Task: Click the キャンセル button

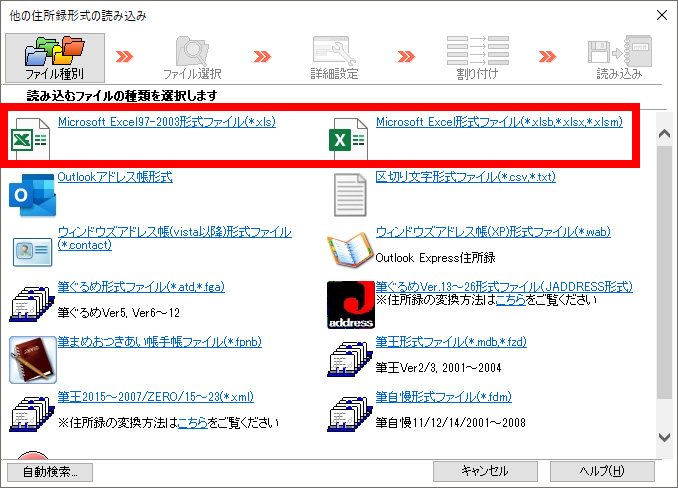Action: [x=485, y=471]
